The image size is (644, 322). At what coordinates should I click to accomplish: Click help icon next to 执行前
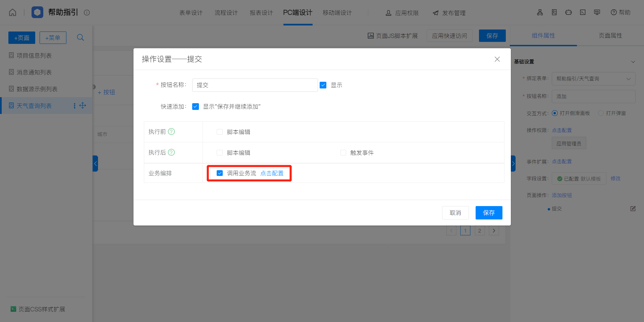171,132
